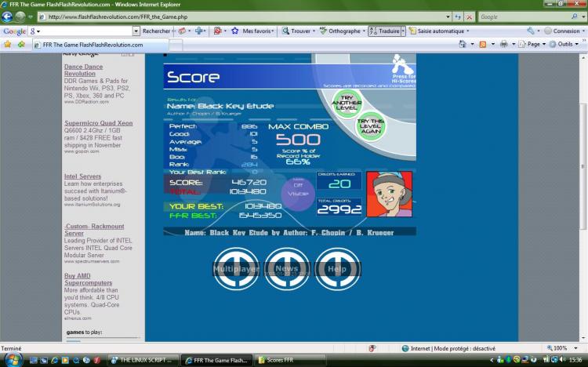Click the Google toolbar bookmarks star icon
588x367 pixels.
click(x=235, y=31)
